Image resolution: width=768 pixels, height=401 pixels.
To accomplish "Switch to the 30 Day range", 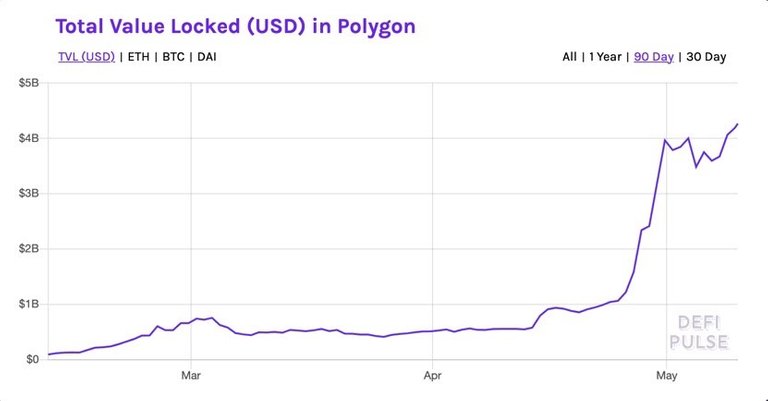I will [x=706, y=57].
